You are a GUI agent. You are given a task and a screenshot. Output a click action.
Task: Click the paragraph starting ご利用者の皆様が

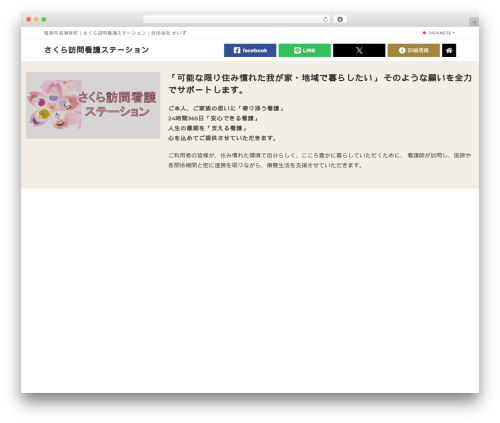(x=320, y=160)
